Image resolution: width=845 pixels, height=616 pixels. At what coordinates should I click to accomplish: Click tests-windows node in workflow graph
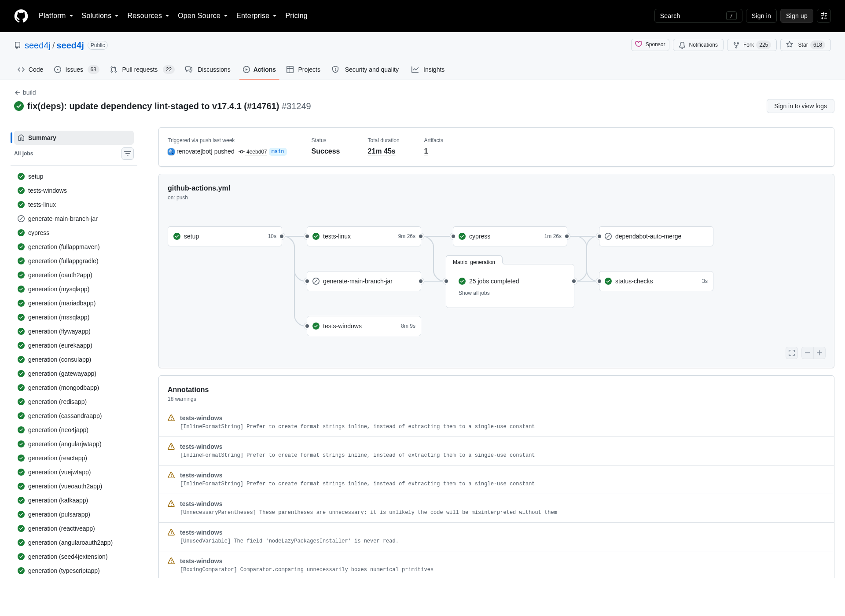[364, 326]
